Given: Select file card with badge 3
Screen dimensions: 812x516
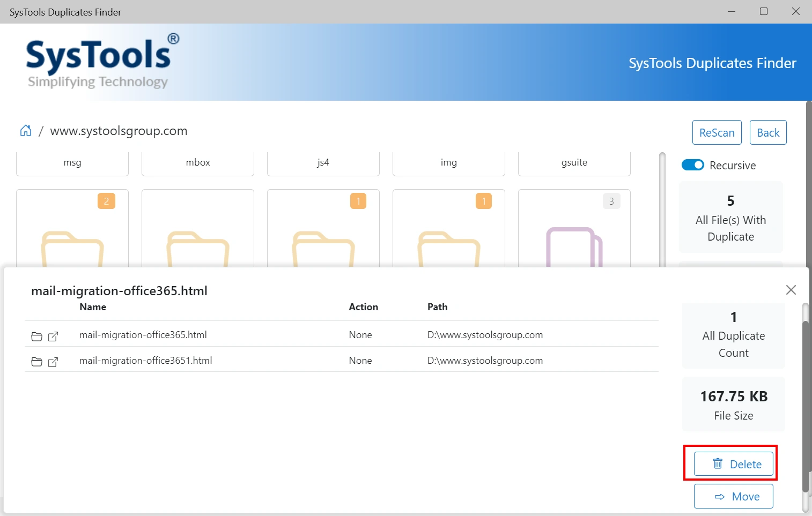Looking at the screenshot, I should click(574, 228).
